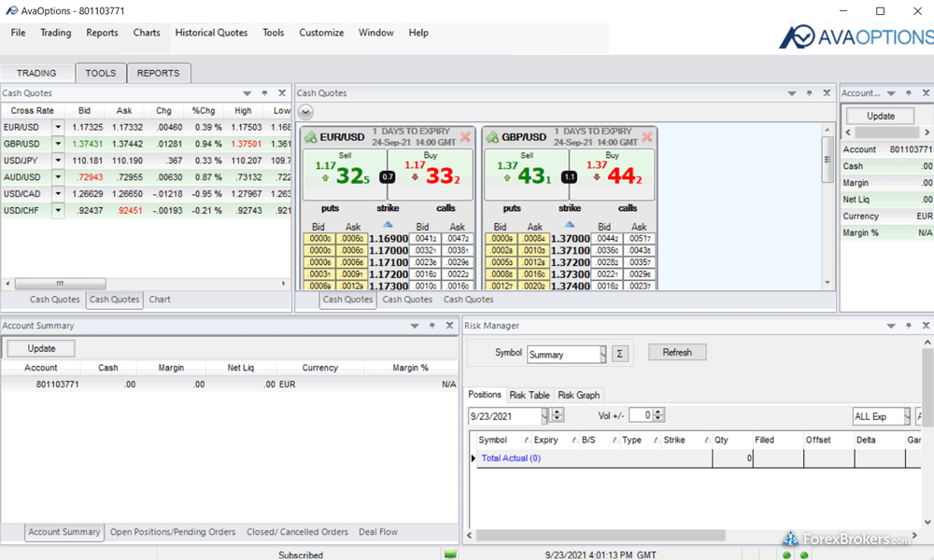Pin the Risk Manager panel
Viewport: 934px width, 560px height.
900,326
